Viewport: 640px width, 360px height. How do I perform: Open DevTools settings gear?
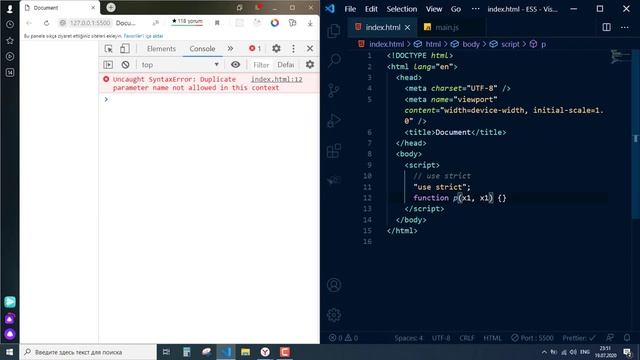[x=276, y=49]
